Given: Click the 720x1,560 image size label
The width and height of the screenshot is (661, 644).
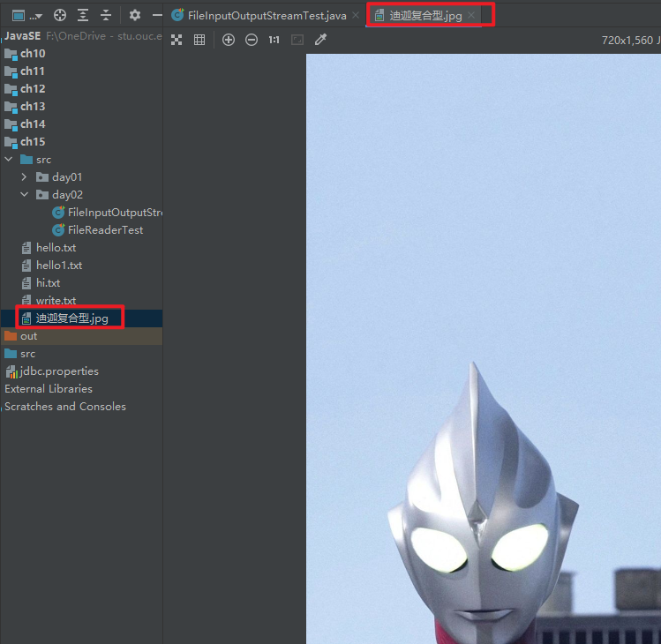Looking at the screenshot, I should pyautogui.click(x=627, y=41).
